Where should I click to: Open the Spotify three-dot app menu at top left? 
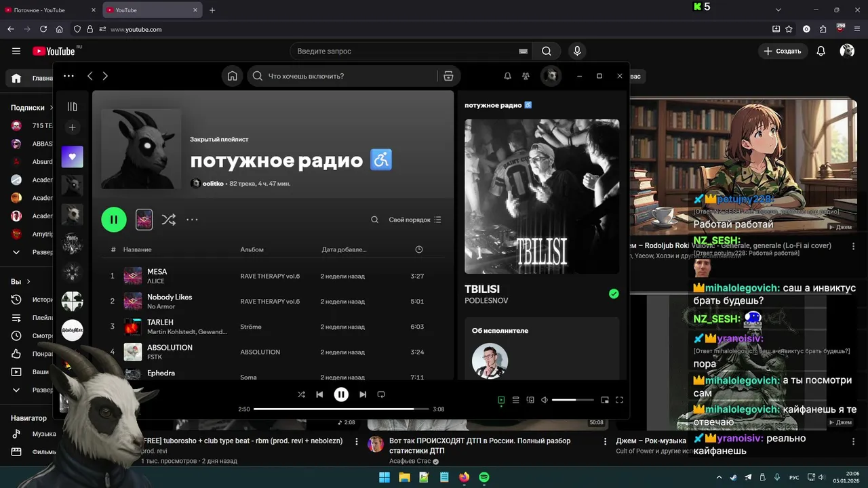(68, 76)
